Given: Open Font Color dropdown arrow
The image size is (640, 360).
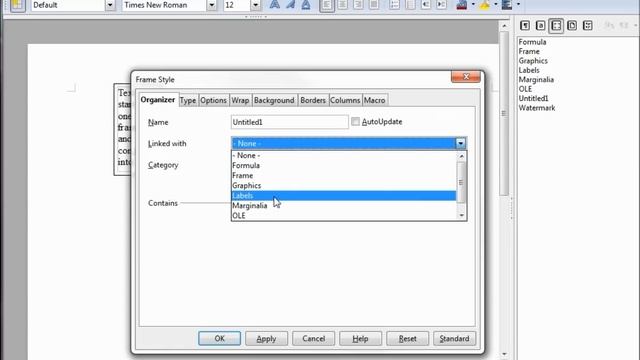Looking at the screenshot, I should (473, 5).
